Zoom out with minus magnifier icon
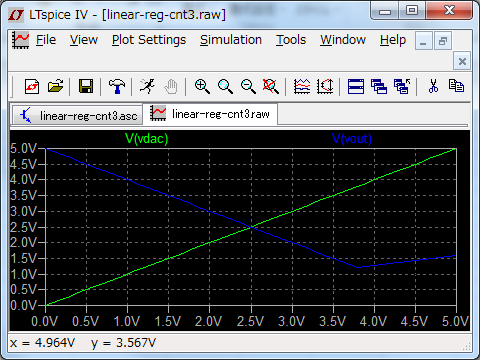The width and height of the screenshot is (480, 360). coord(248,87)
